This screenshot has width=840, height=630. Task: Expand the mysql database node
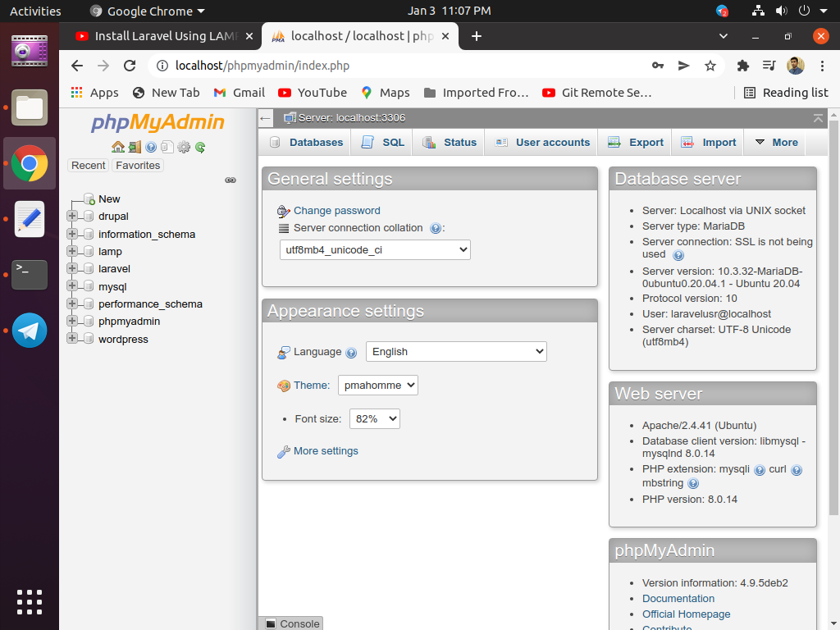(72, 286)
